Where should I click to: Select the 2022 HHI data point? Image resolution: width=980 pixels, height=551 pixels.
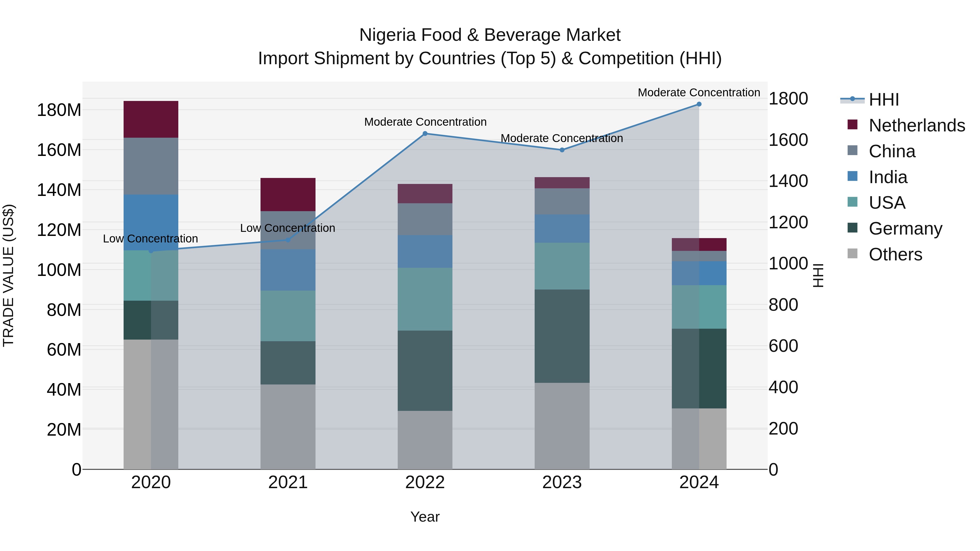pos(425,134)
